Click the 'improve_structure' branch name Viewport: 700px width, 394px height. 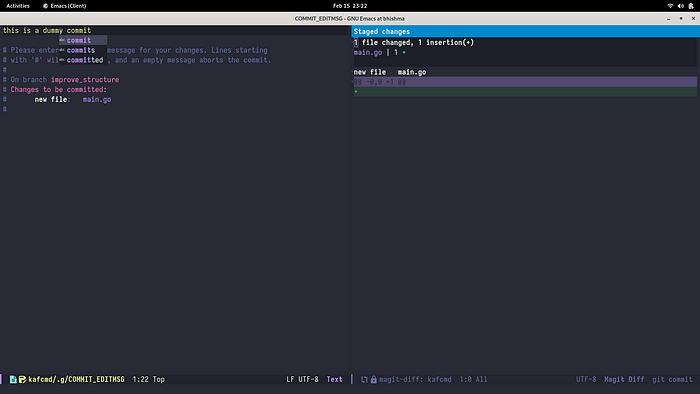coord(85,79)
